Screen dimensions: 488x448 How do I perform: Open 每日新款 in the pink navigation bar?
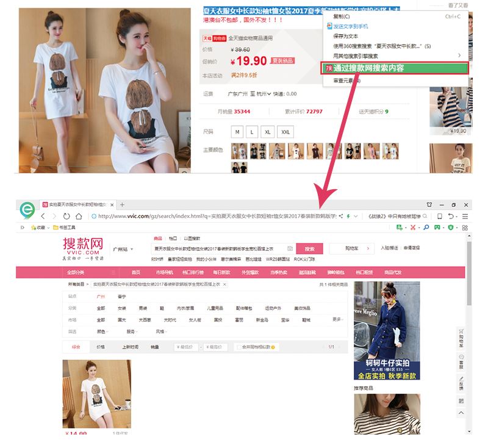(x=221, y=272)
